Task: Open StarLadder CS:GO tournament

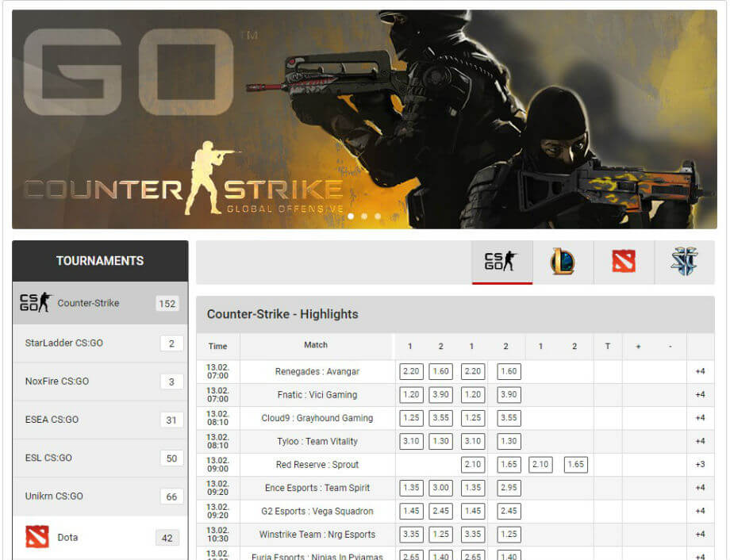Action: pos(64,343)
